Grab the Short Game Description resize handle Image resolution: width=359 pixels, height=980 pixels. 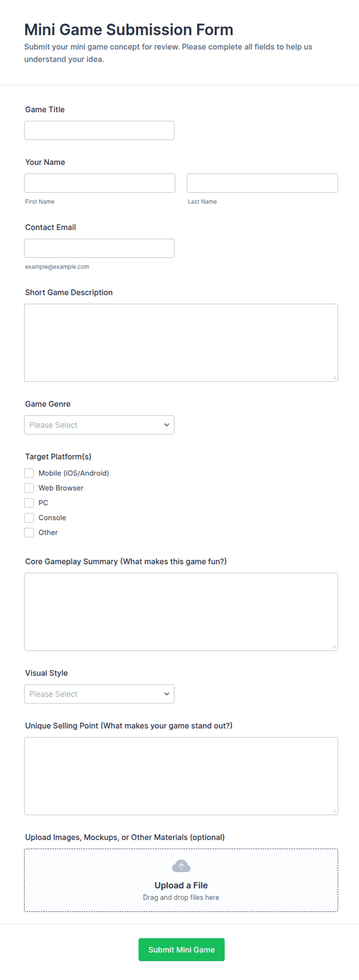[x=334, y=378]
